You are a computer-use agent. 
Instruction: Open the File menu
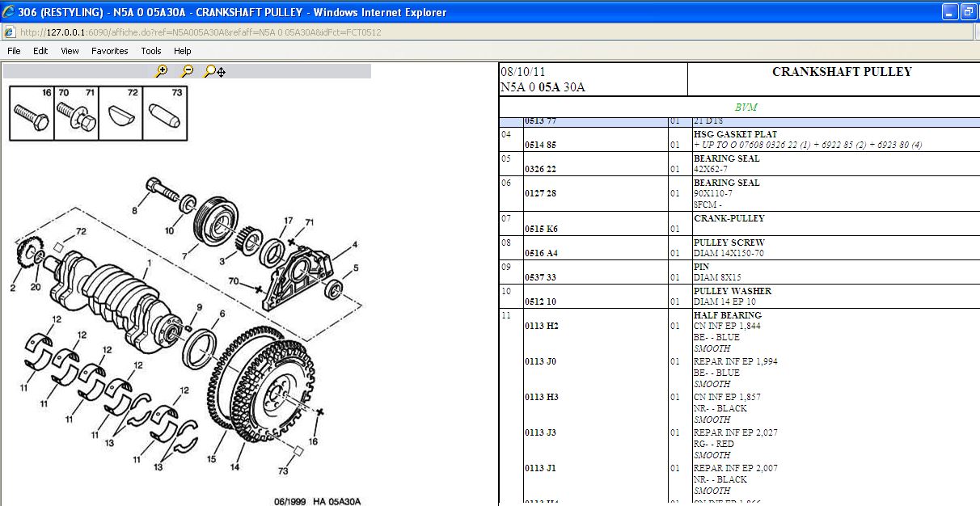click(14, 51)
